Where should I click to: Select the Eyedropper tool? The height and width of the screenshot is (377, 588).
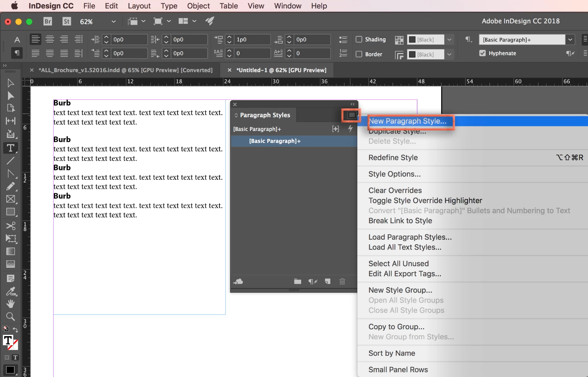(x=10, y=291)
